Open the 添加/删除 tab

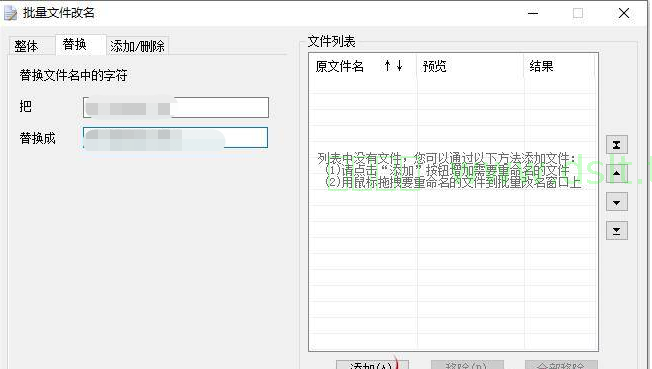138,46
